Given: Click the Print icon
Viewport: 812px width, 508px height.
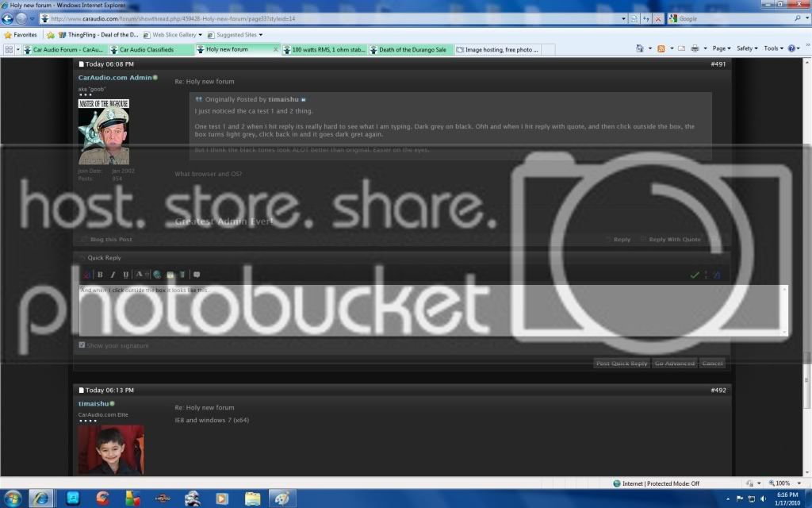Looking at the screenshot, I should coord(695,48).
